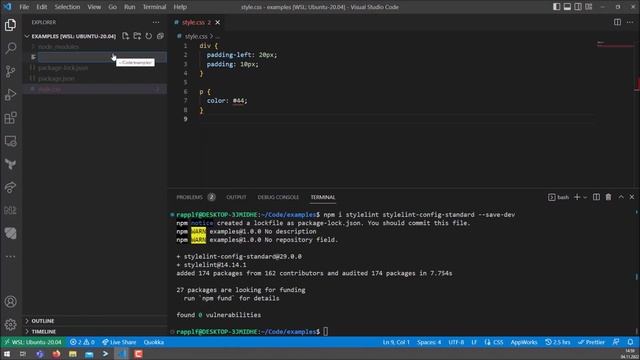Click Prettier in the status bar
This screenshot has height=360, width=640.
tap(591, 342)
